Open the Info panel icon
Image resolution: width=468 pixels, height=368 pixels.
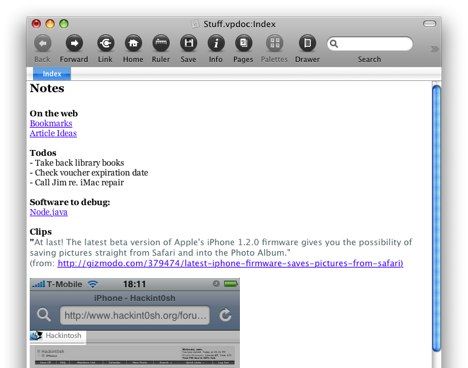[216, 43]
